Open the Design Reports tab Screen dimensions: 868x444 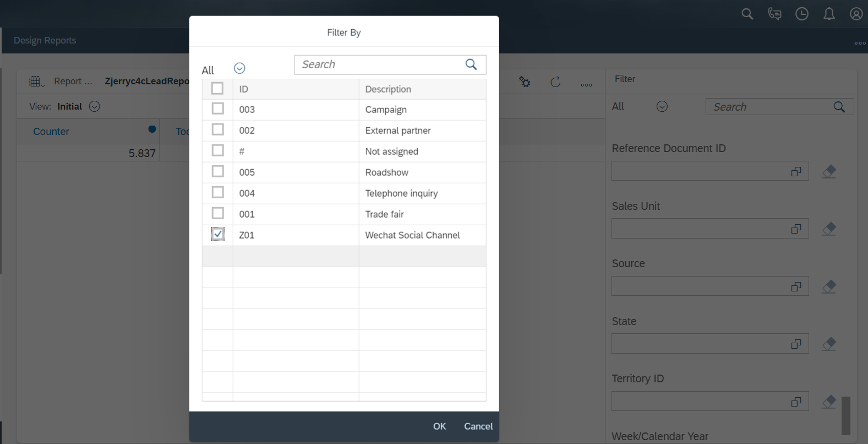tap(45, 40)
